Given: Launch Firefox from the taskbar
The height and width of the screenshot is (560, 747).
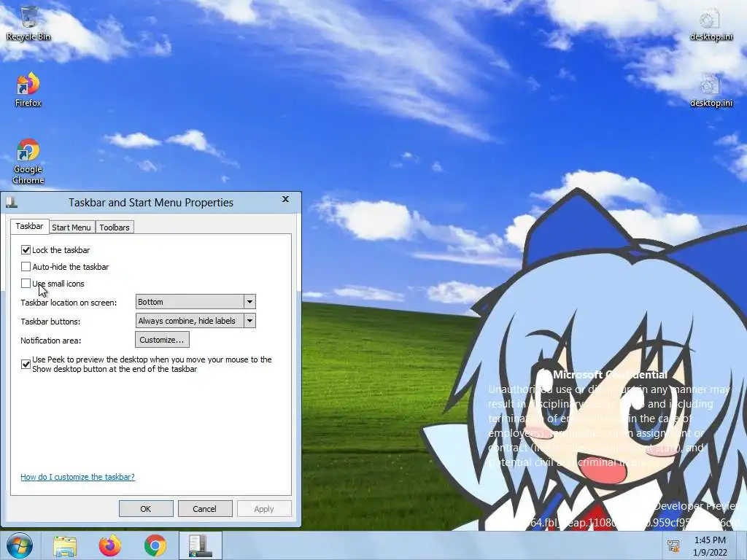Looking at the screenshot, I should (110, 545).
